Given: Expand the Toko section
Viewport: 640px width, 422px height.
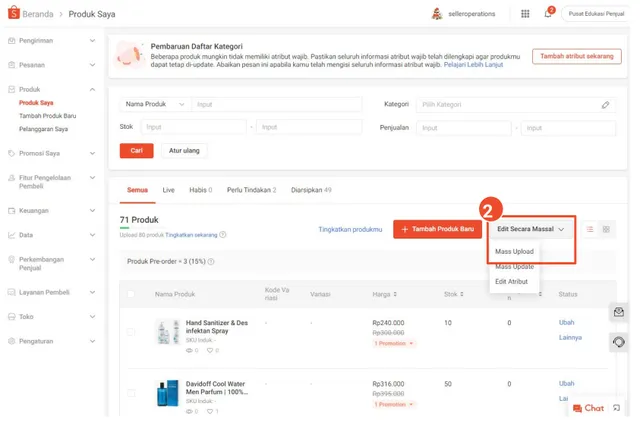Looking at the screenshot, I should pyautogui.click(x=93, y=317).
